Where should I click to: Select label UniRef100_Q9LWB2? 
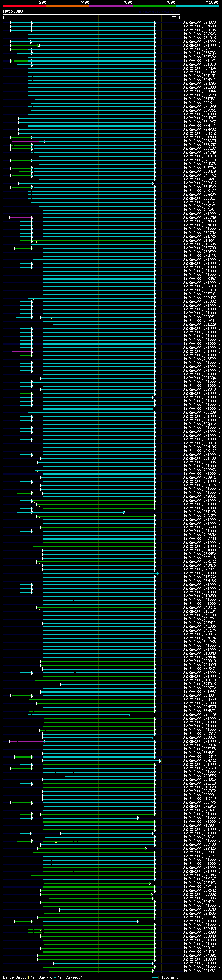coord(199,72)
